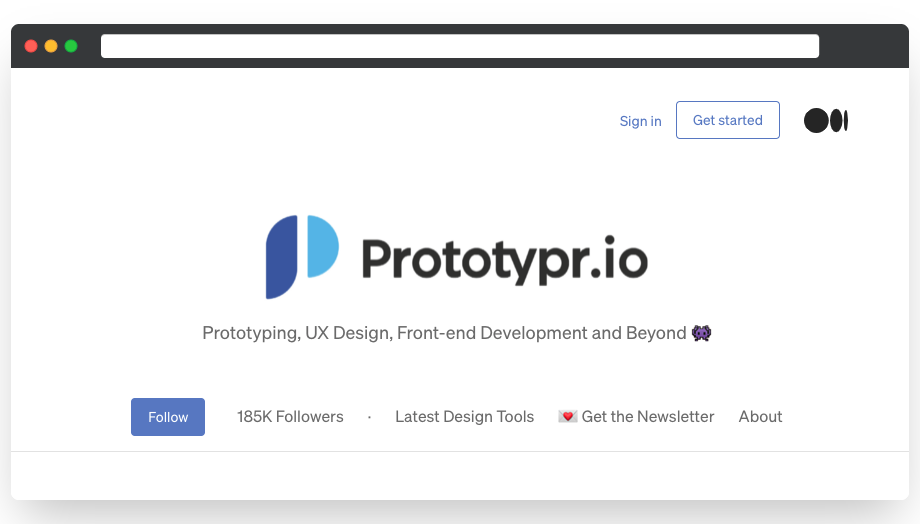This screenshot has height=524, width=920.
Task: Open the Medium logo in the header
Action: click(826, 120)
